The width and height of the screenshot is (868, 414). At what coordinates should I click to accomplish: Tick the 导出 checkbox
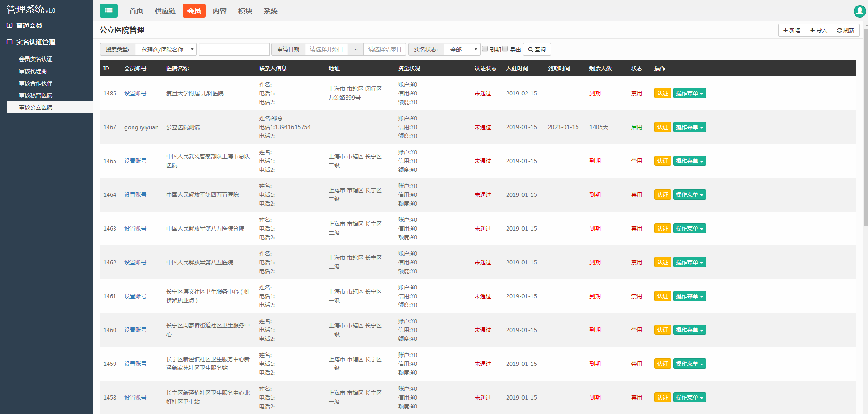(x=506, y=49)
